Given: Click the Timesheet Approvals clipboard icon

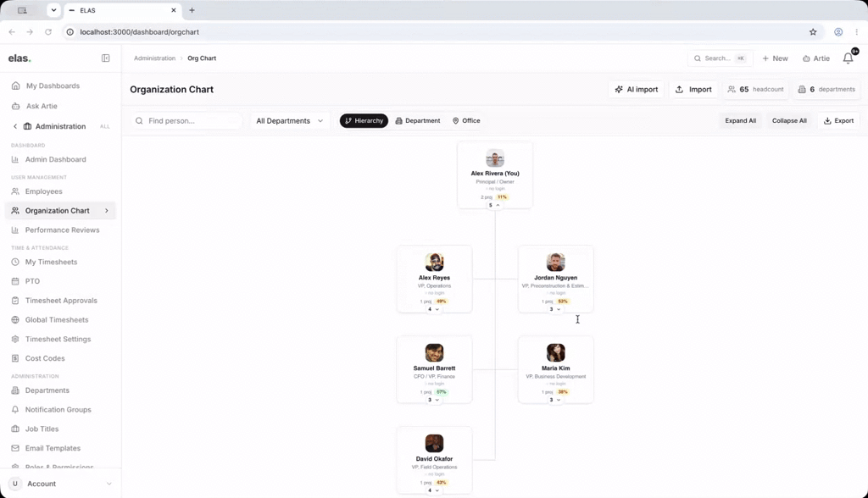Looking at the screenshot, I should (15, 301).
